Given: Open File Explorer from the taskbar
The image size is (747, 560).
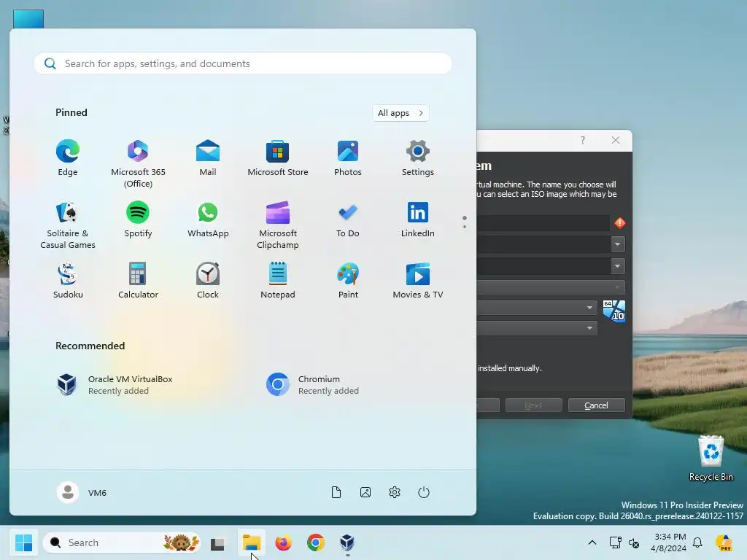Looking at the screenshot, I should pyautogui.click(x=251, y=542).
